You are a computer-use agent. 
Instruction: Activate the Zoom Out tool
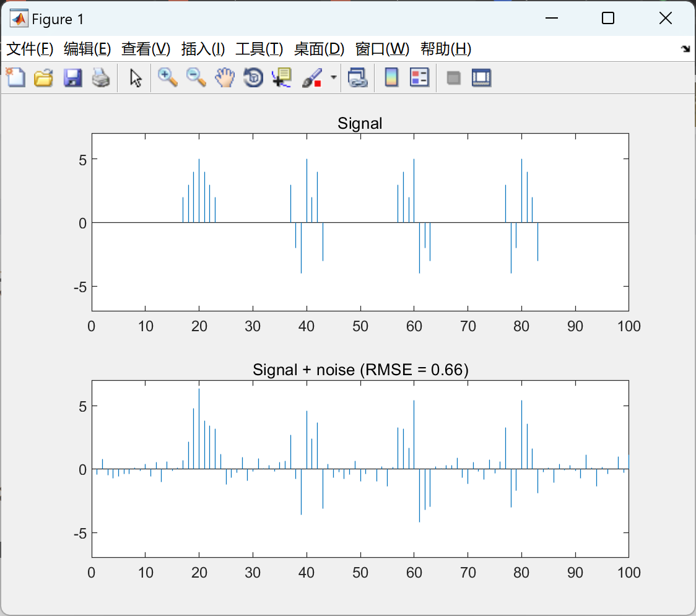(x=196, y=77)
